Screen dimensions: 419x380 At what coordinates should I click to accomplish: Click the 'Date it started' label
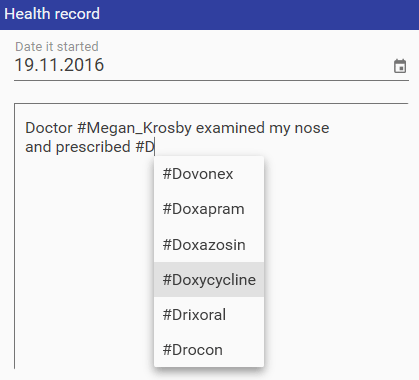57,47
